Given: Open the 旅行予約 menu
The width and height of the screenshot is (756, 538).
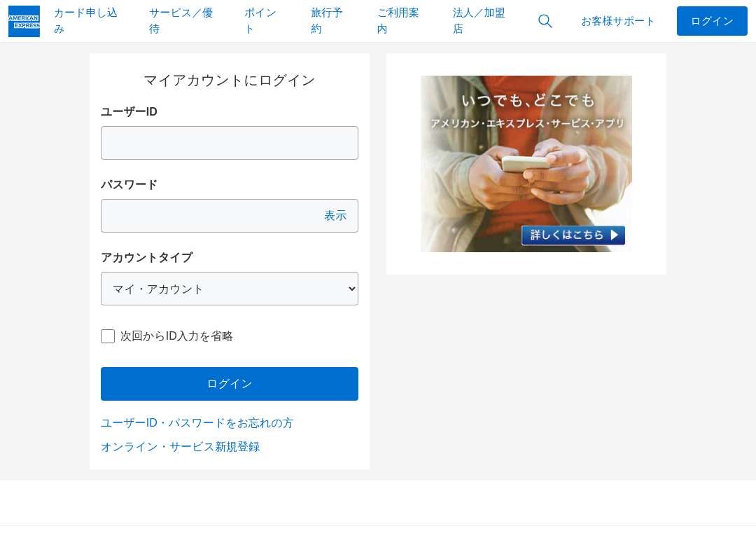Looking at the screenshot, I should point(327,21).
